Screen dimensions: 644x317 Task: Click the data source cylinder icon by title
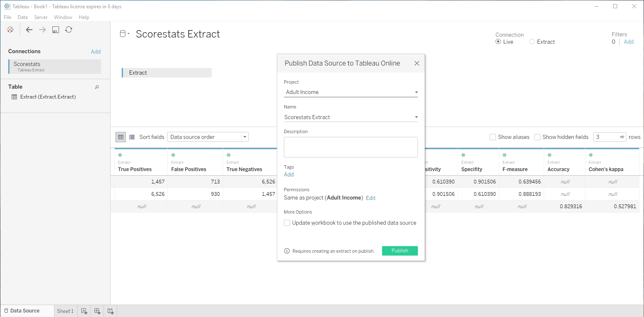coord(123,34)
